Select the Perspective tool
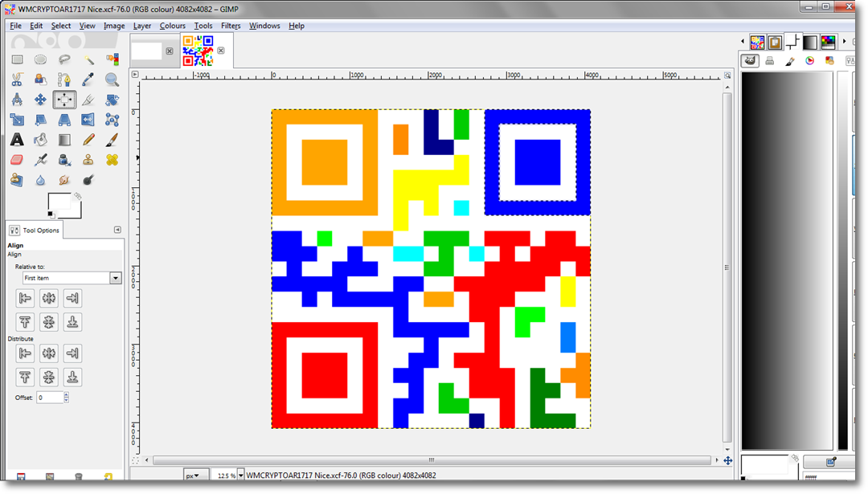This screenshot has height=494, width=868. 64,120
